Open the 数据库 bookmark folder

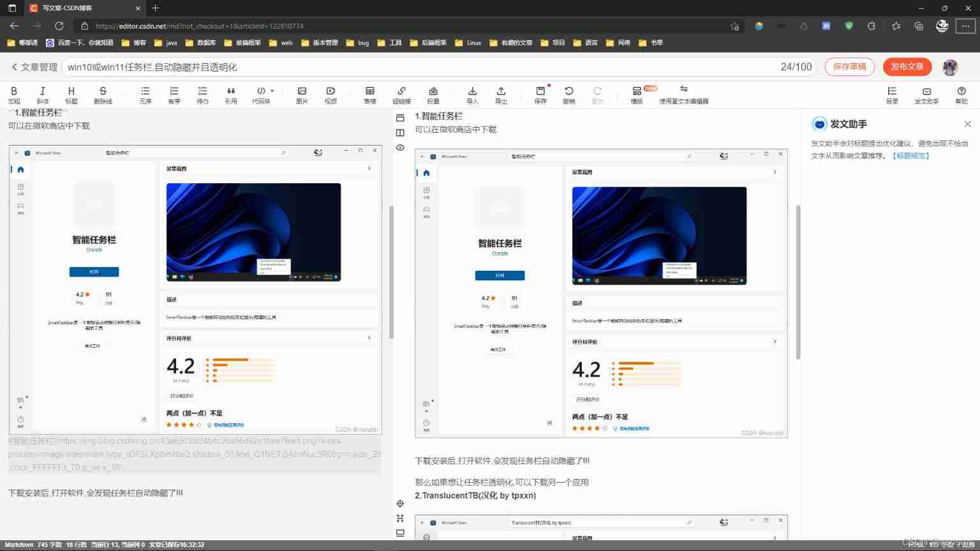pos(200,43)
